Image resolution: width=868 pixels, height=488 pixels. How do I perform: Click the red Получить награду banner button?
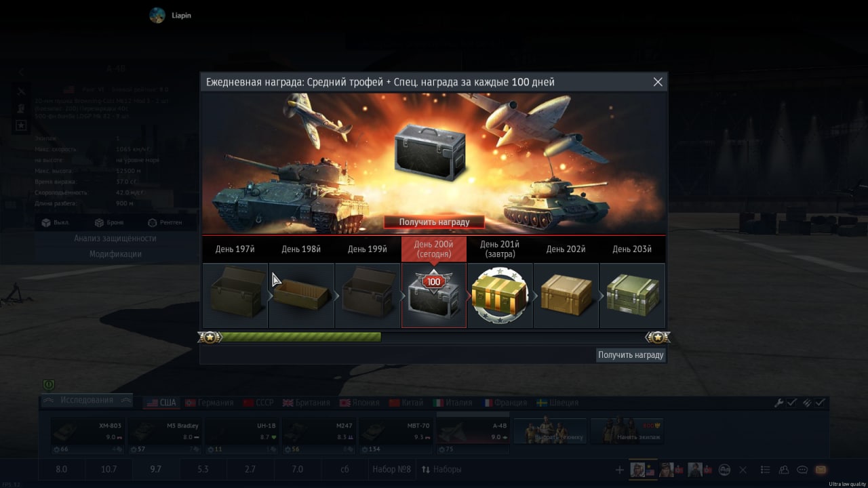pos(434,222)
